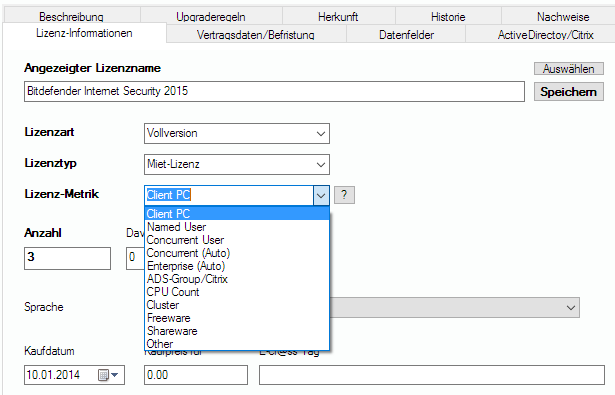This screenshot has width=615, height=395.
Task: Pick Concurrent (Auto) from list
Action: coord(237,253)
